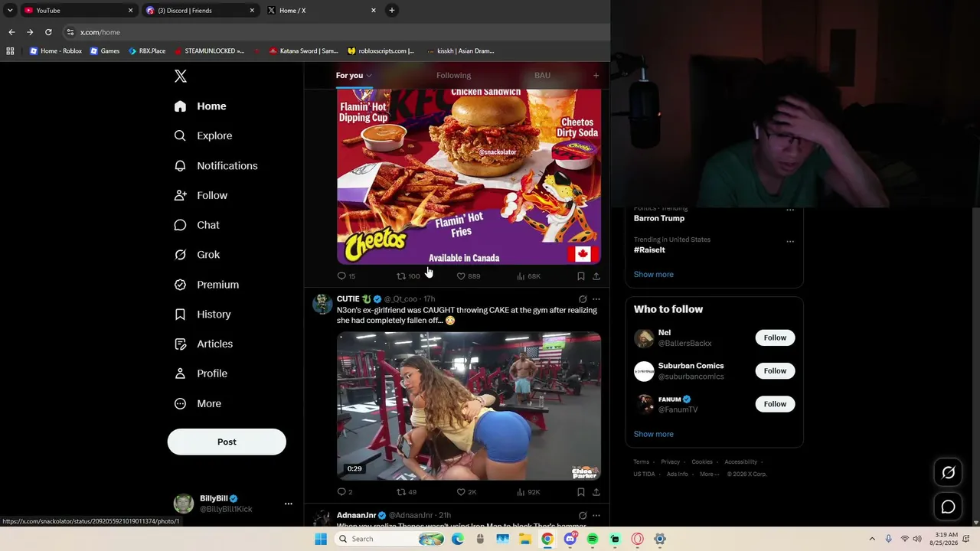The image size is (980, 551).
Task: Click the X logo in the sidebar
Action: tap(181, 76)
